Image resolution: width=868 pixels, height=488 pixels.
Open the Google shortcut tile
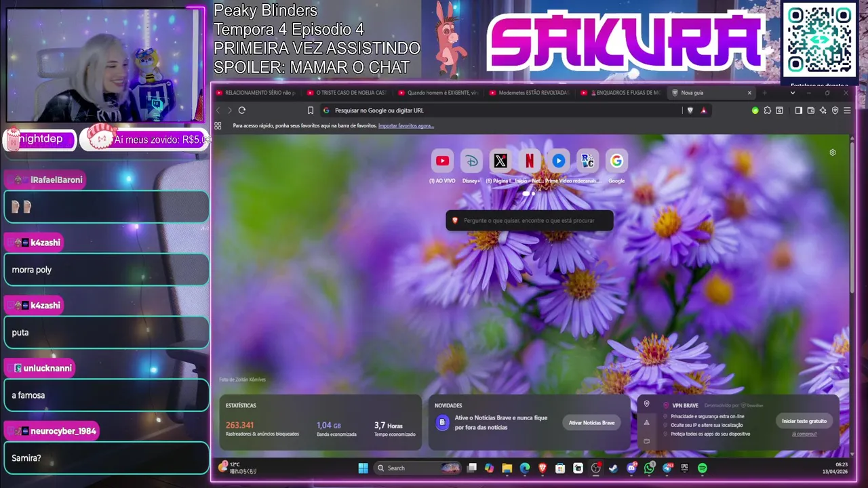pos(616,161)
